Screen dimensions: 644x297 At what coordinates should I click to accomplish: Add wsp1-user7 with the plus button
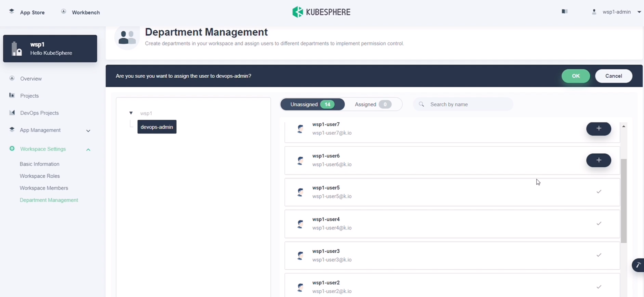598,129
